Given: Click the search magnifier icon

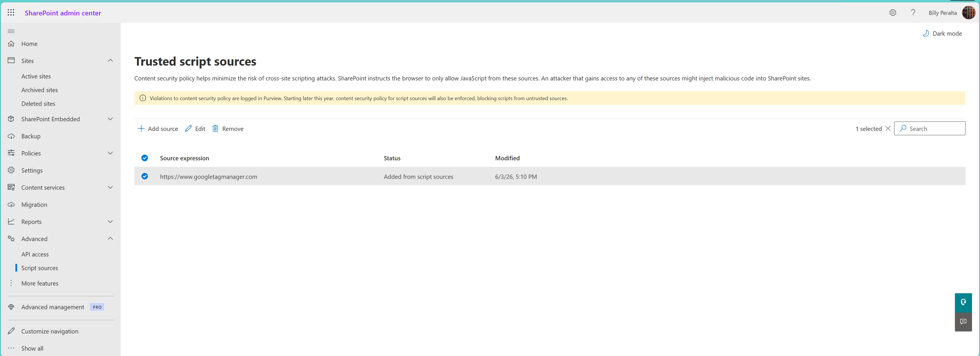Looking at the screenshot, I should [902, 129].
